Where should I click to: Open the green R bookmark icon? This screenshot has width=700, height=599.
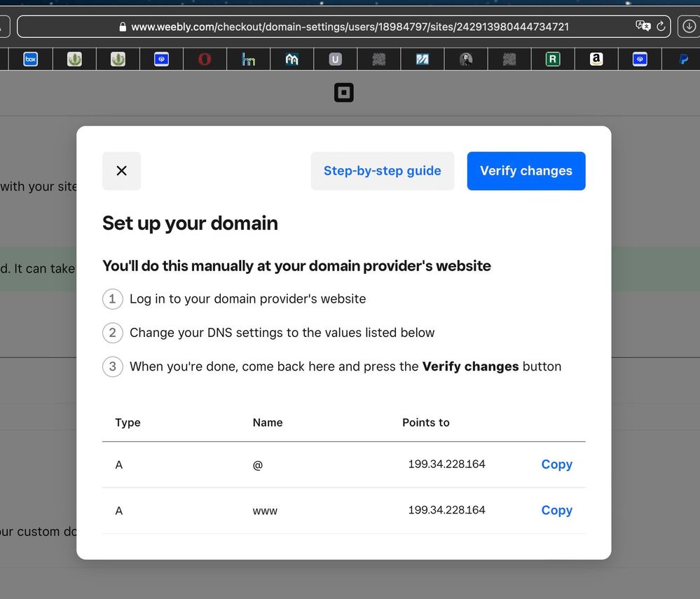(x=552, y=60)
